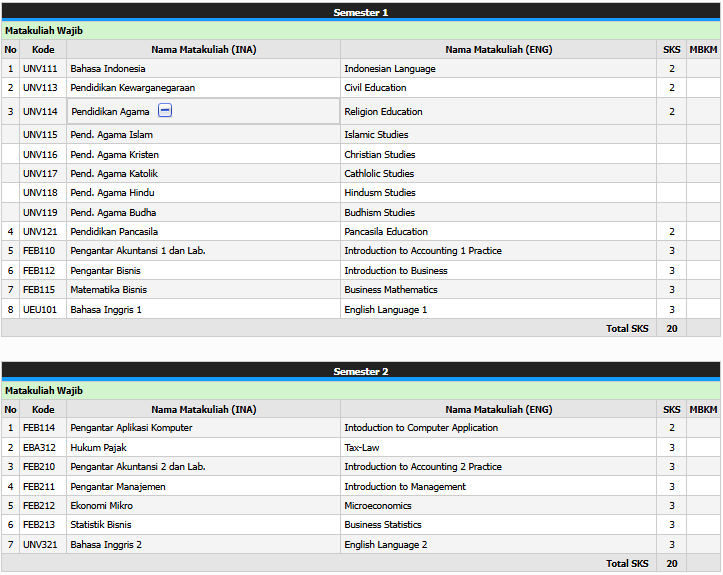Click the Pend. Agama Hindu entry
This screenshot has width=723, height=575.
(x=112, y=193)
